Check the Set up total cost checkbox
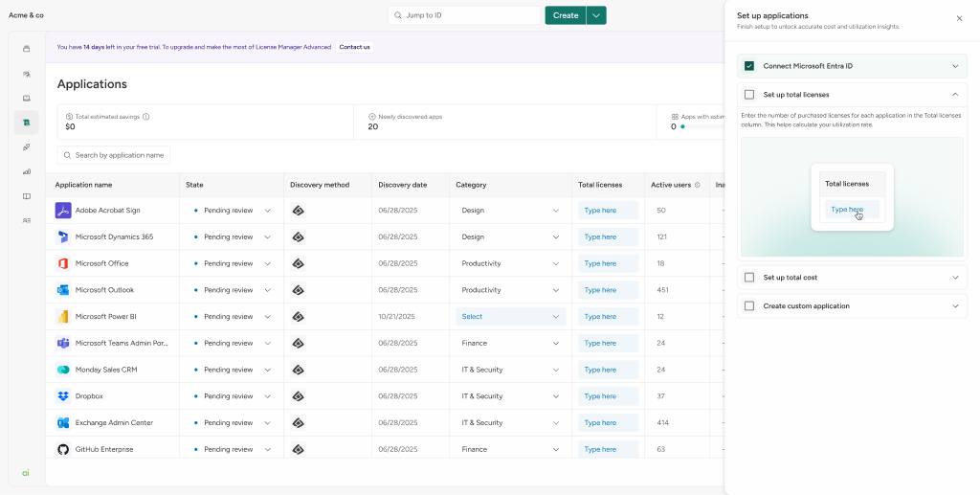 click(749, 278)
